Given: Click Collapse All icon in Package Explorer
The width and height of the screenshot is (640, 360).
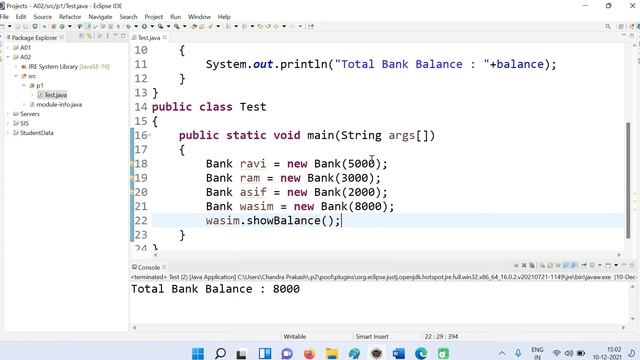Looking at the screenshot, I should [82, 37].
